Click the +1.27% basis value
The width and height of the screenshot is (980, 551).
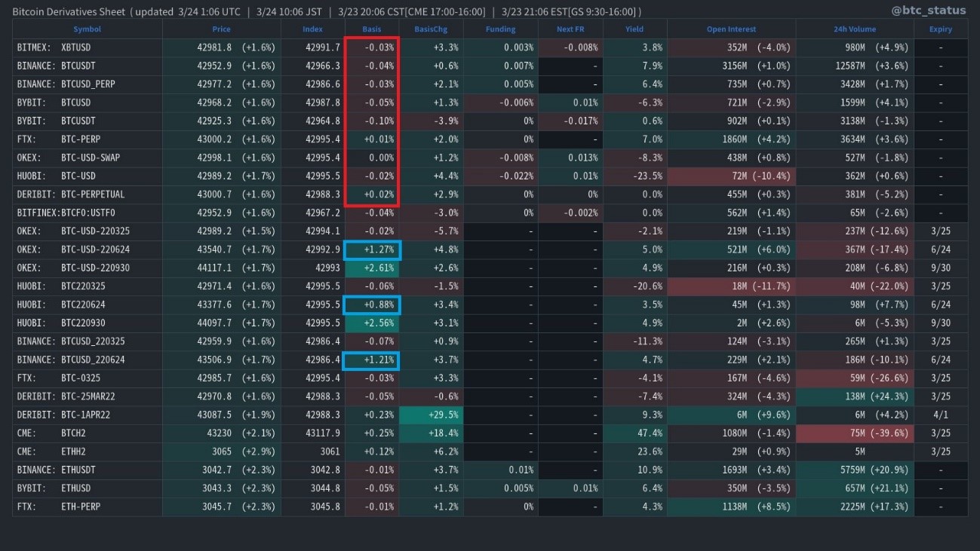coord(379,249)
